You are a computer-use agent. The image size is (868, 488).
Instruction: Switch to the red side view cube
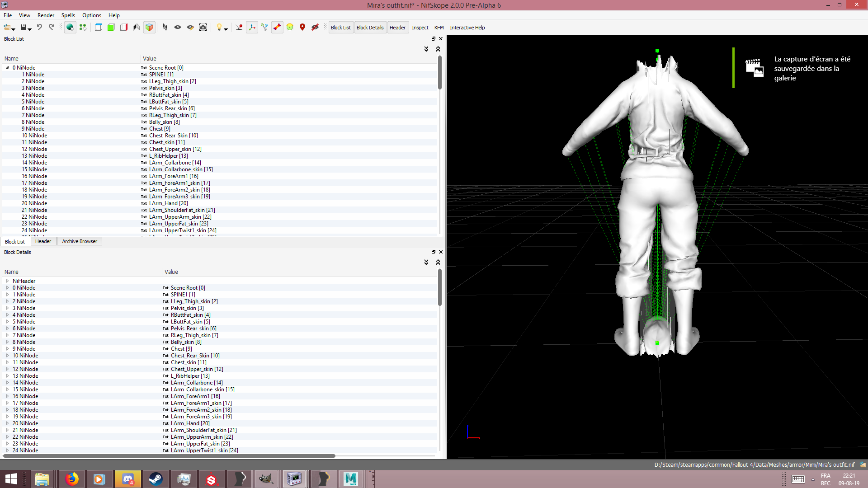123,28
